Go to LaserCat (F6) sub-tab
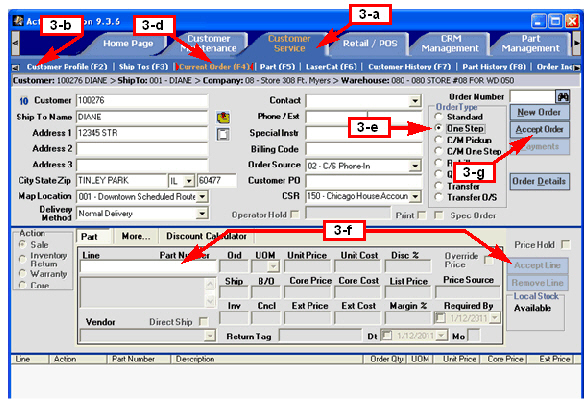The height and width of the screenshot is (399, 588). (331, 67)
